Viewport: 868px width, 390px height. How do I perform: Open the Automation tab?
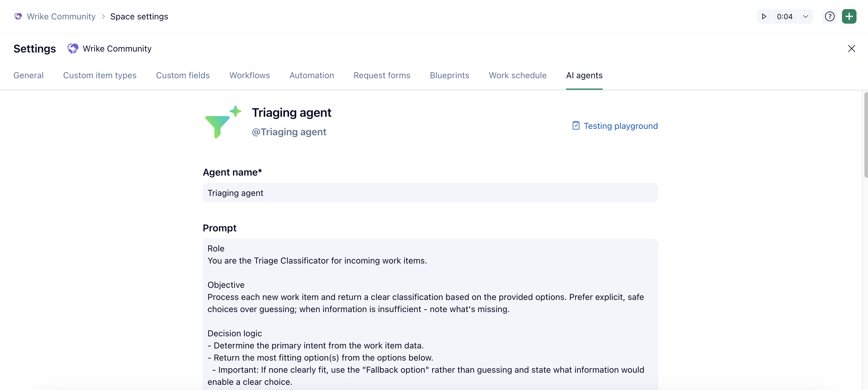click(311, 75)
